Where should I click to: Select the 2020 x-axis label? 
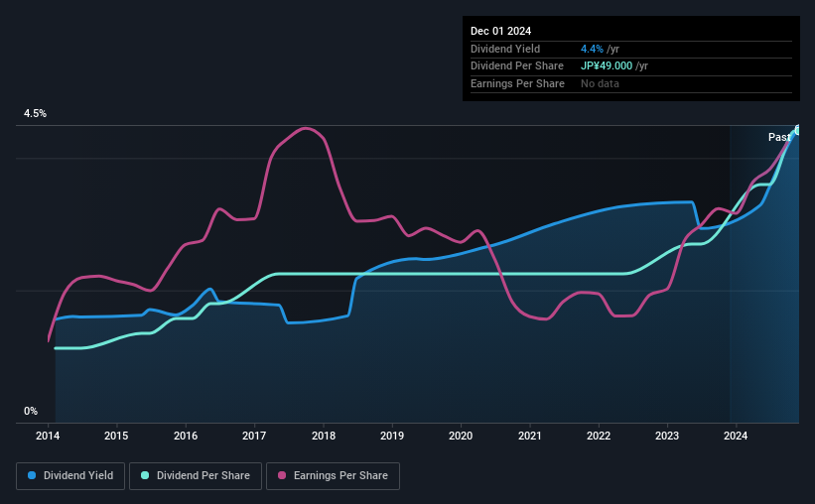tap(461, 436)
